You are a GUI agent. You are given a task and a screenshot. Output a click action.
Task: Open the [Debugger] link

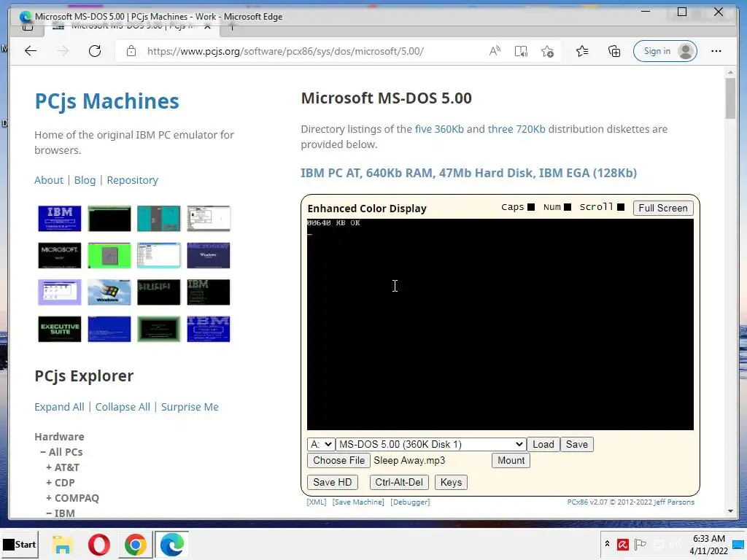tap(410, 502)
